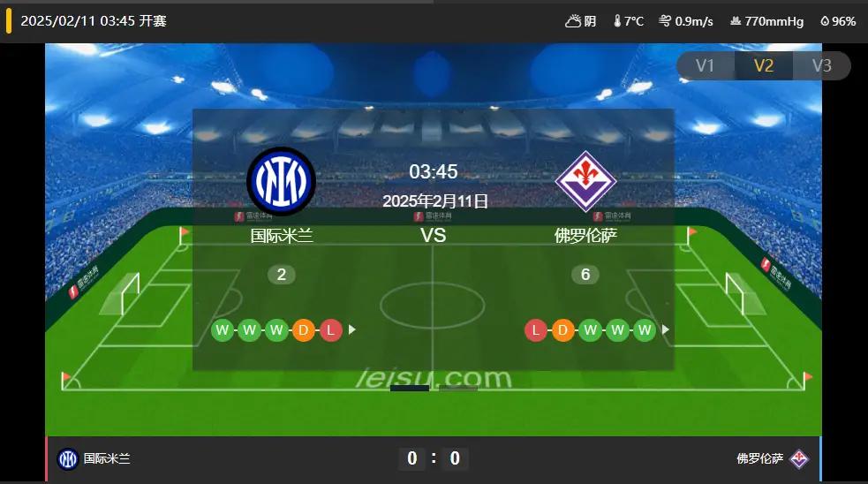868x484 pixels.
Task: Click the Fiorentina crest in the center panel
Action: [x=585, y=181]
